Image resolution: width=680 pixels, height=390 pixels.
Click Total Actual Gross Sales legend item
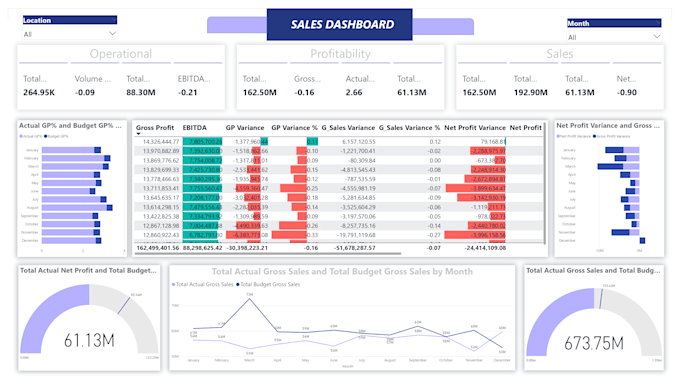click(203, 285)
